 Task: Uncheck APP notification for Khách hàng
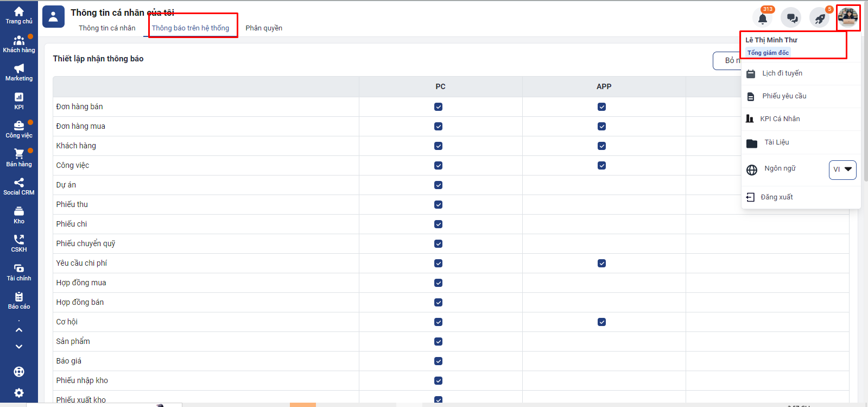(x=601, y=146)
